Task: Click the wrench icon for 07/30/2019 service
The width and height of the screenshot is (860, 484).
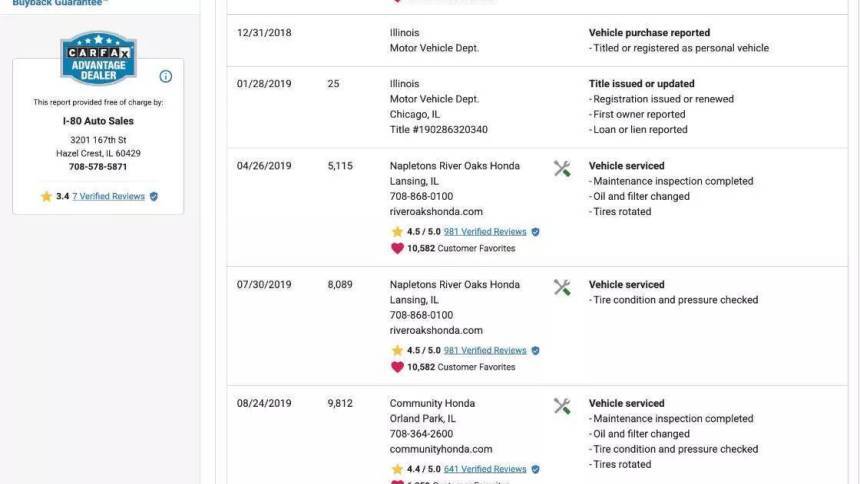Action: click(562, 287)
